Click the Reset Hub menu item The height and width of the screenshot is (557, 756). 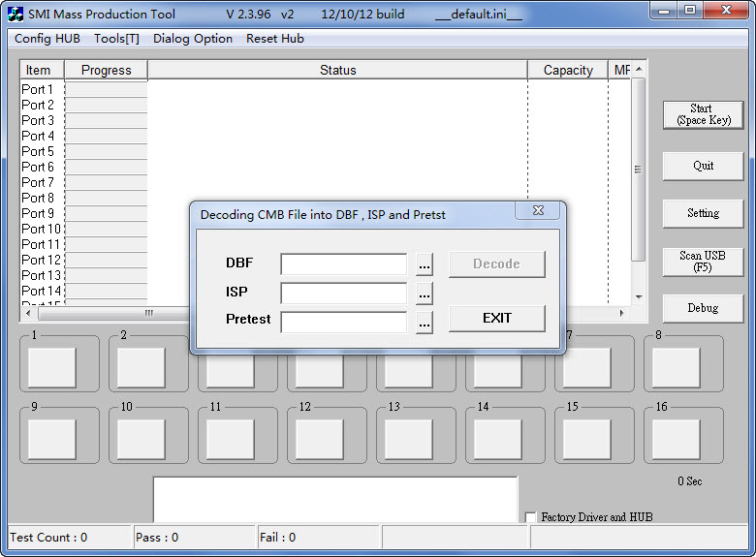coord(275,39)
